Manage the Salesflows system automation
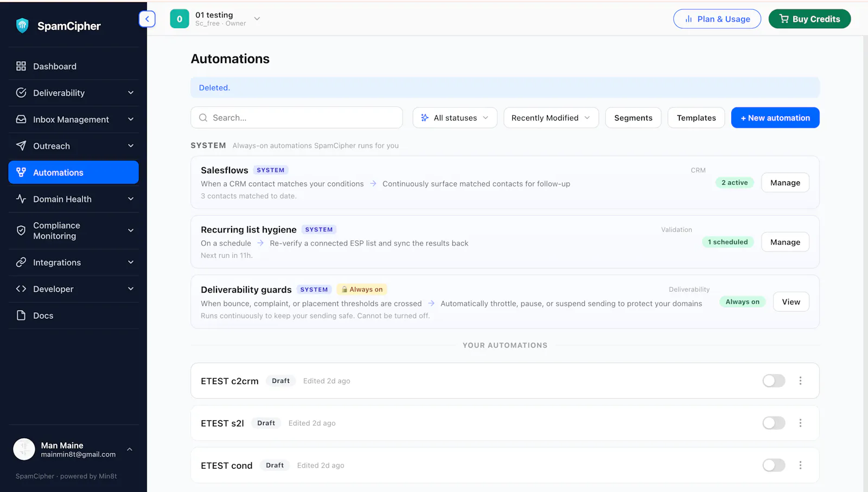868x492 pixels. pyautogui.click(x=785, y=182)
